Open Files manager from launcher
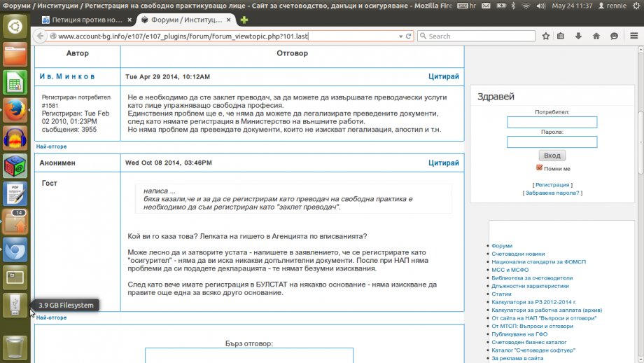The width and height of the screenshot is (644, 363). click(x=15, y=54)
